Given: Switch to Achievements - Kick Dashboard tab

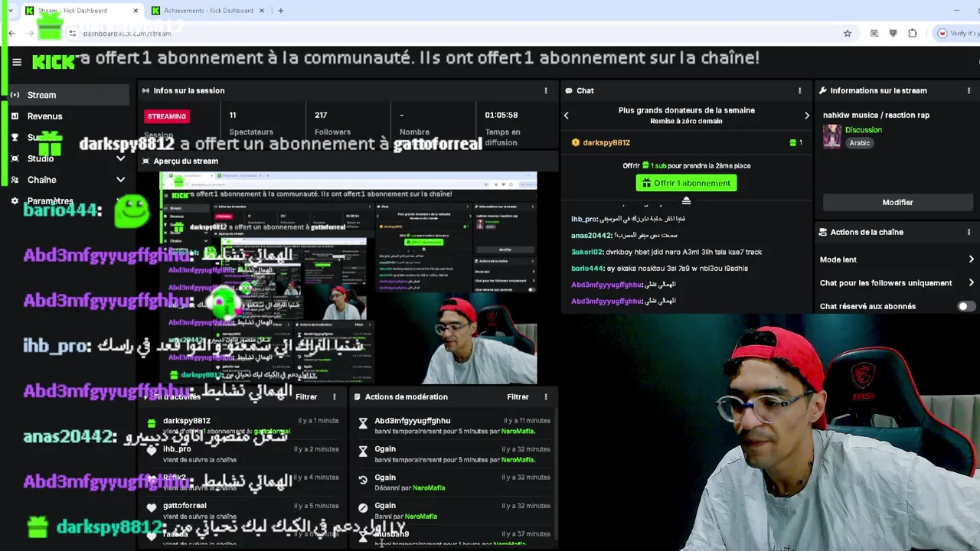Looking at the screenshot, I should (x=207, y=11).
